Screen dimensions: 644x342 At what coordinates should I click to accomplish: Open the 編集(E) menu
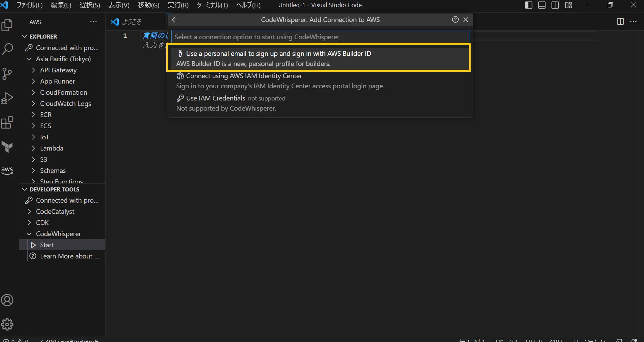[61, 5]
